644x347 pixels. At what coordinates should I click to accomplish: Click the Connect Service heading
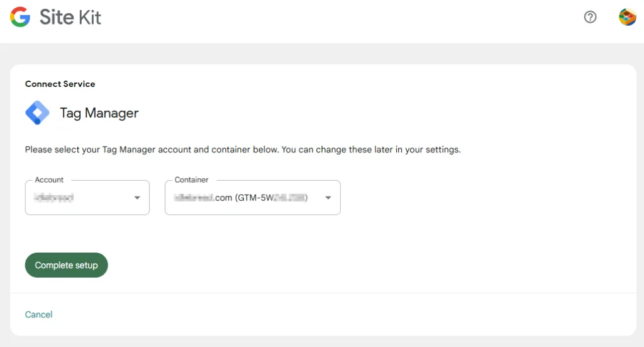click(x=60, y=84)
